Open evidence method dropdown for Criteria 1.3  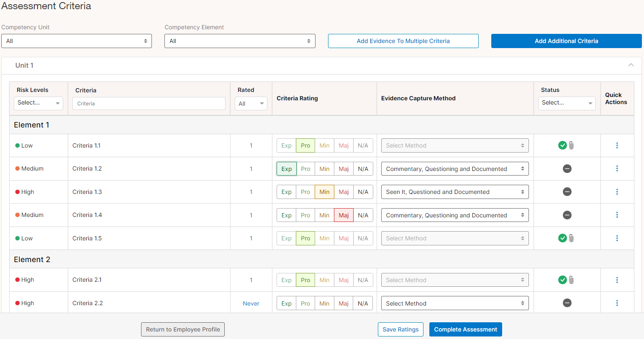(454, 192)
